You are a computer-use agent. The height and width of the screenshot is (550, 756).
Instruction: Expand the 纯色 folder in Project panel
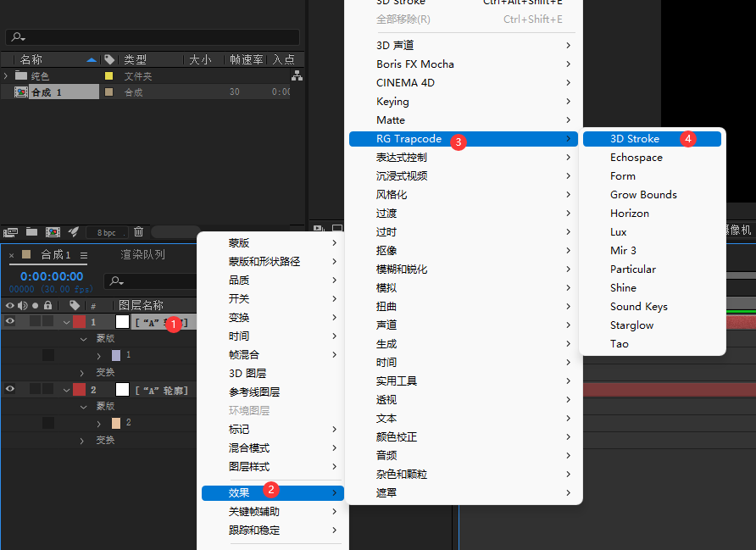pos(6,75)
